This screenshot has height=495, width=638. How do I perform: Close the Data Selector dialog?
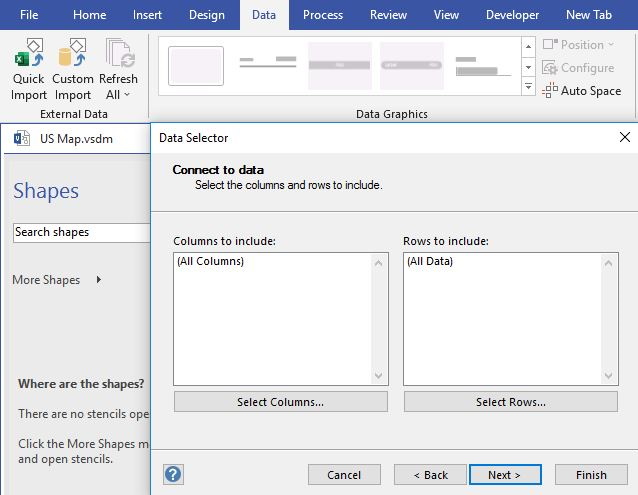[x=625, y=138]
